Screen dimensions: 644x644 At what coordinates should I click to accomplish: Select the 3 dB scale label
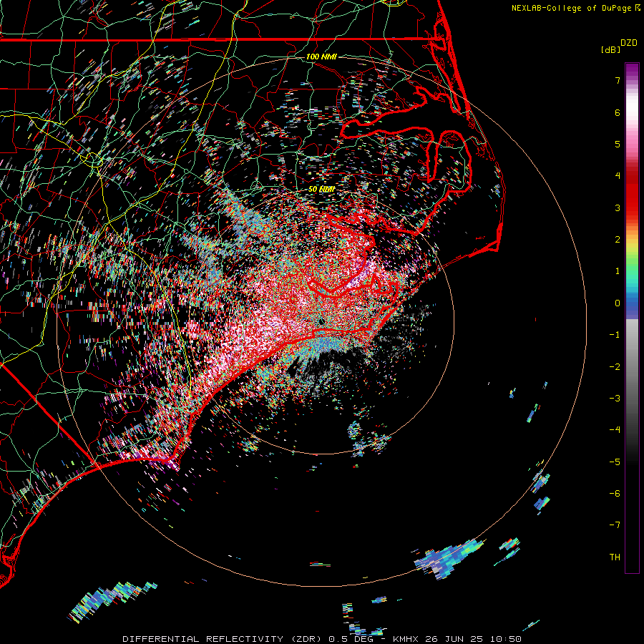click(618, 208)
